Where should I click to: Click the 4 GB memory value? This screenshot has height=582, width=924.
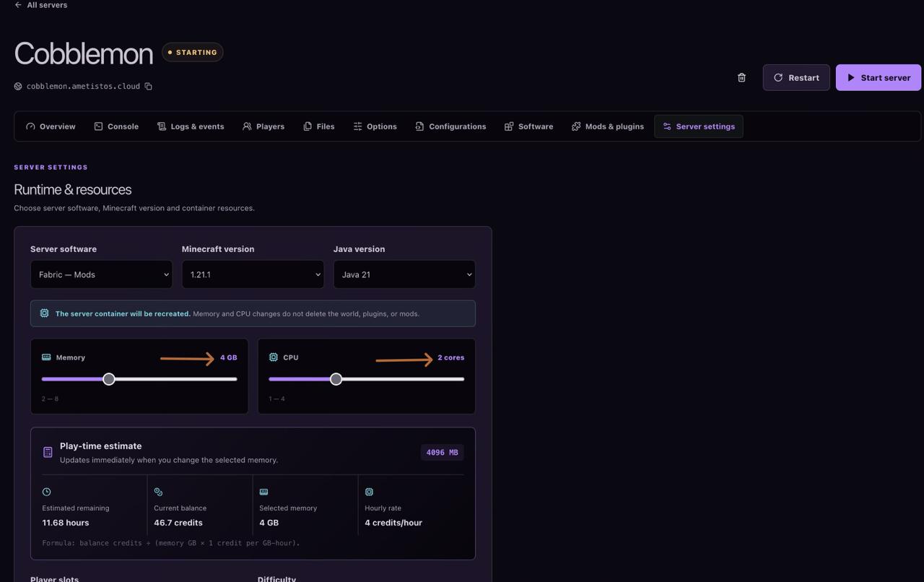click(x=229, y=357)
